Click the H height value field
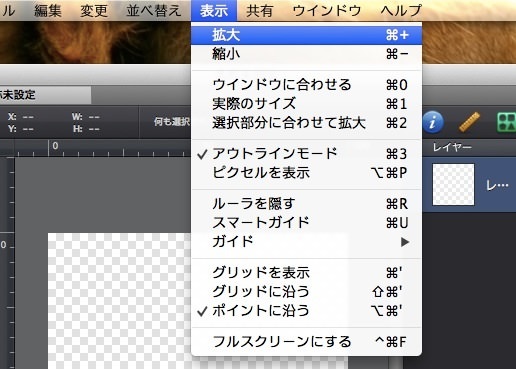The image size is (516, 369). pyautogui.click(x=94, y=129)
